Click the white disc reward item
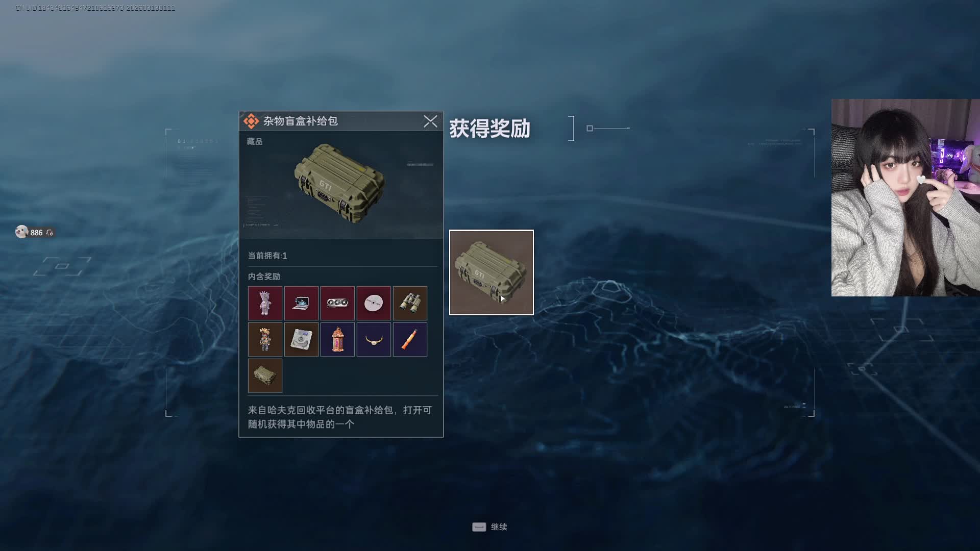The width and height of the screenshot is (980, 551). click(374, 303)
